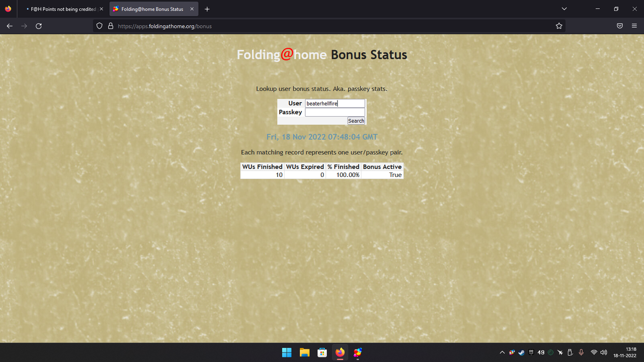Open the Firefox application menu

click(634, 26)
